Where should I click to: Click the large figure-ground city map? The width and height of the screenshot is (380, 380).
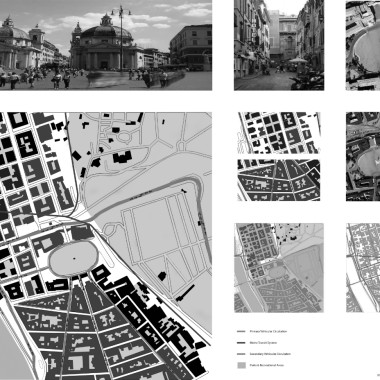pyautogui.click(x=106, y=246)
